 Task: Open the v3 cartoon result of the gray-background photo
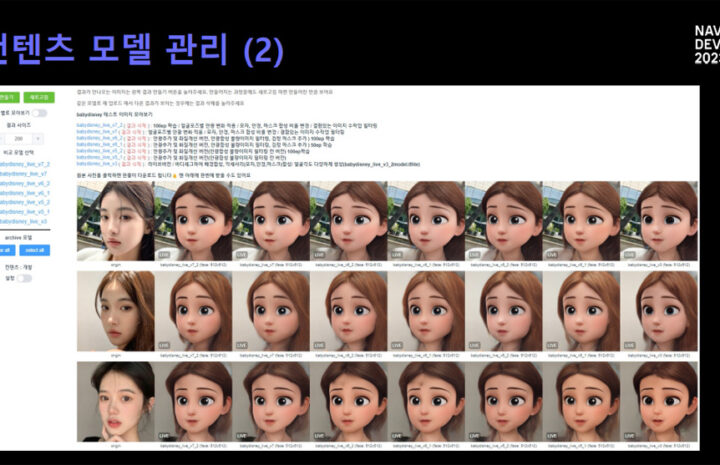659,402
